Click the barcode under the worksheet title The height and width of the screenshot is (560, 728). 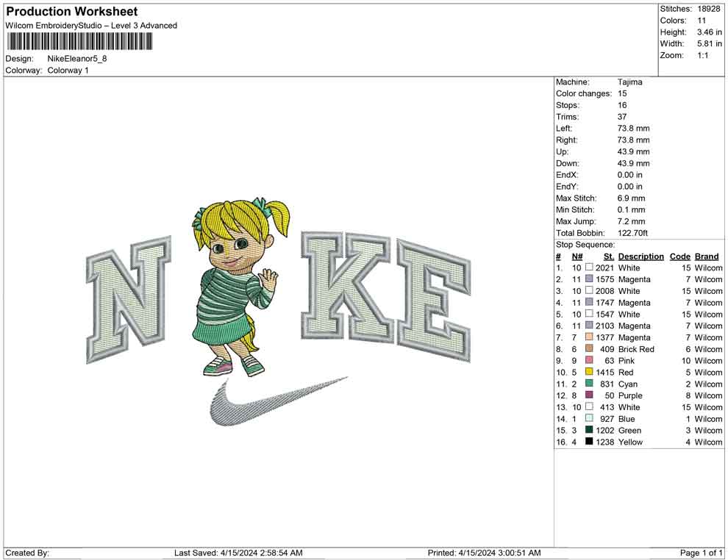79,42
